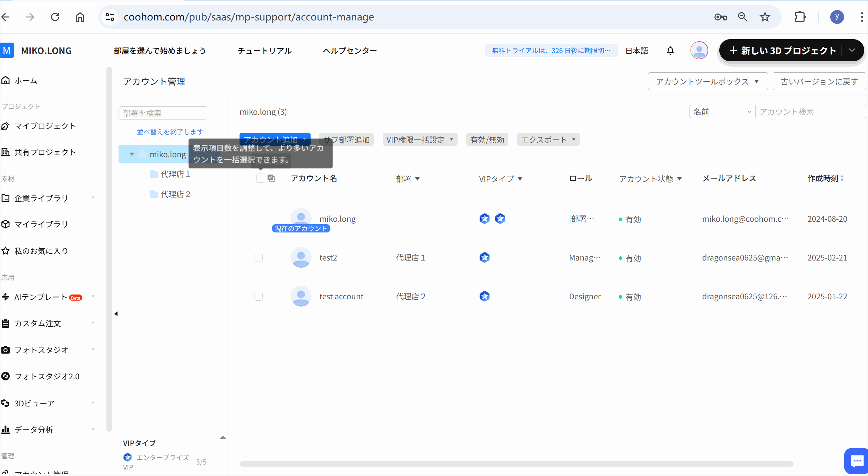
Task: Collapse the sidebar with the left triangle
Action: (116, 314)
